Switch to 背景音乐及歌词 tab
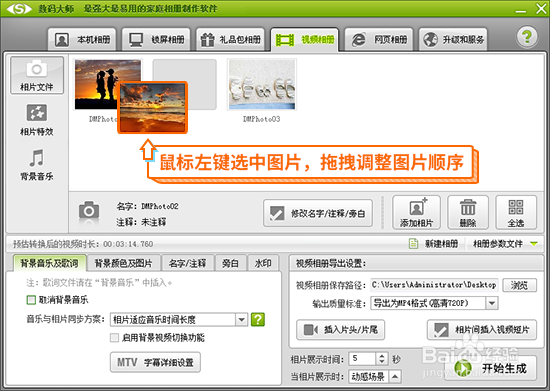 [49, 263]
